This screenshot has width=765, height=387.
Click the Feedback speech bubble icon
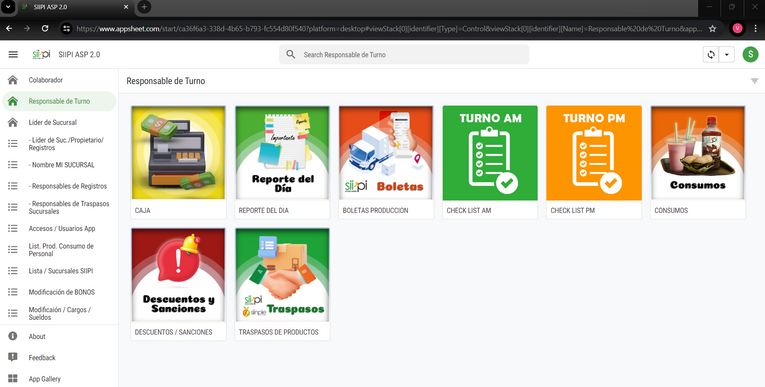click(13, 357)
